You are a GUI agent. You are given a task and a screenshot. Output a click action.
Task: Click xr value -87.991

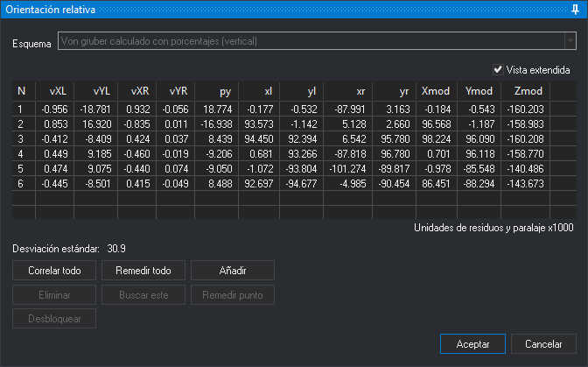[348, 109]
